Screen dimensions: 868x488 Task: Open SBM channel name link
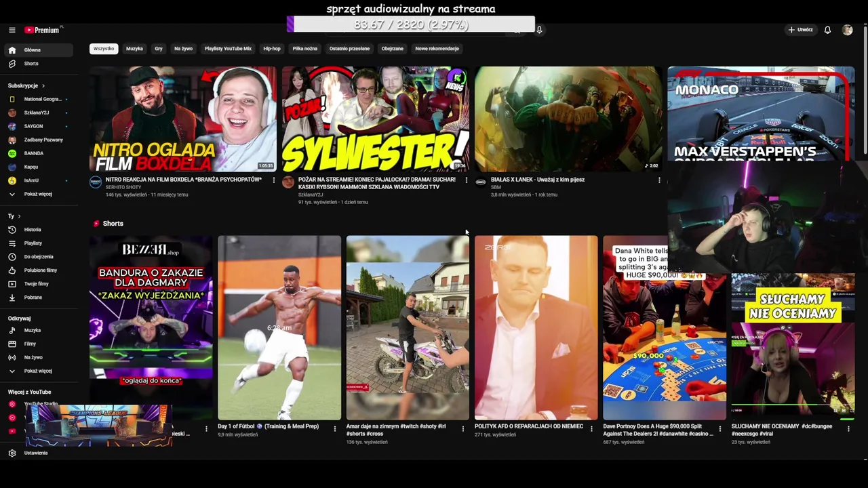[496, 187]
